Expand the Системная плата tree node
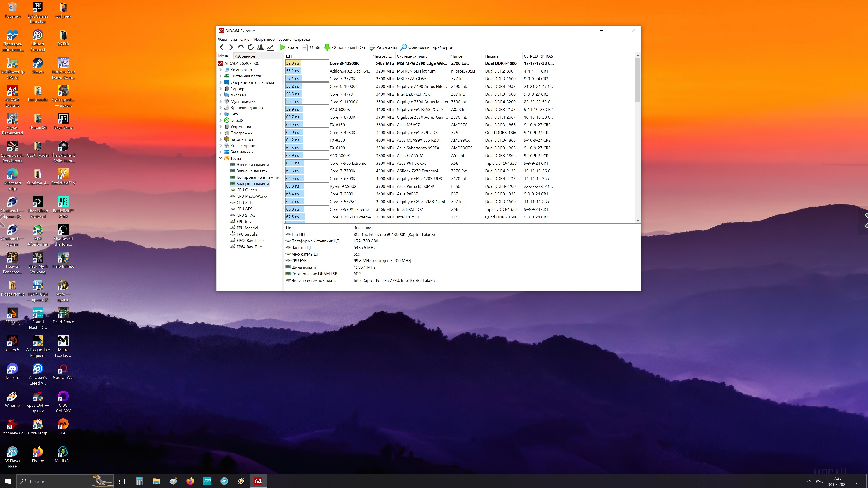The width and height of the screenshot is (868, 488). 221,76
